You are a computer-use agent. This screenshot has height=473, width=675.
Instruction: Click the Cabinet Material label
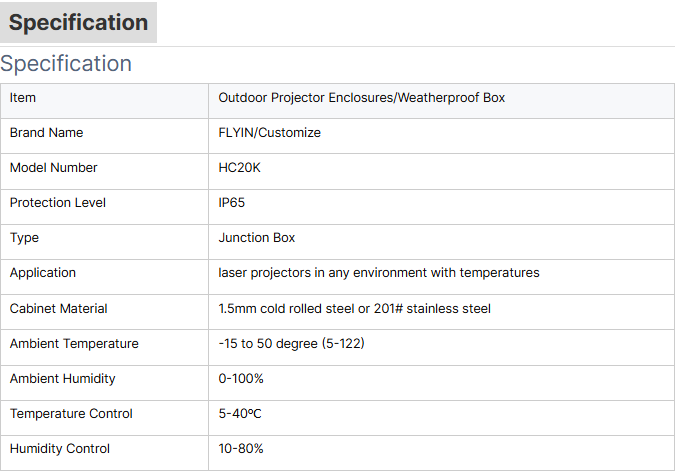[x=59, y=309]
